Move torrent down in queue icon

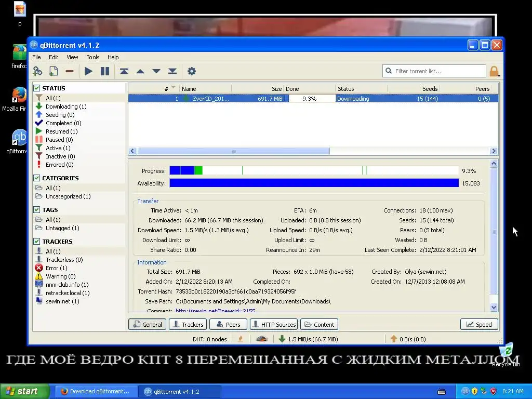(156, 71)
